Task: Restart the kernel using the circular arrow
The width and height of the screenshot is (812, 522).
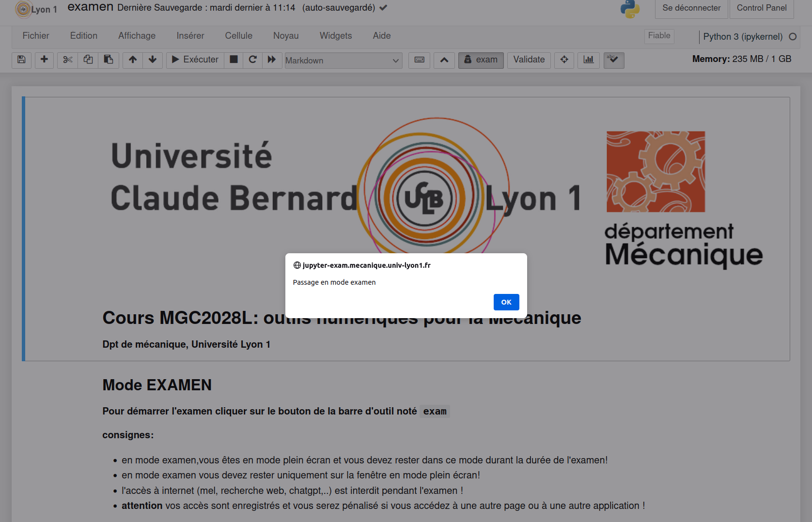Action: (252, 60)
